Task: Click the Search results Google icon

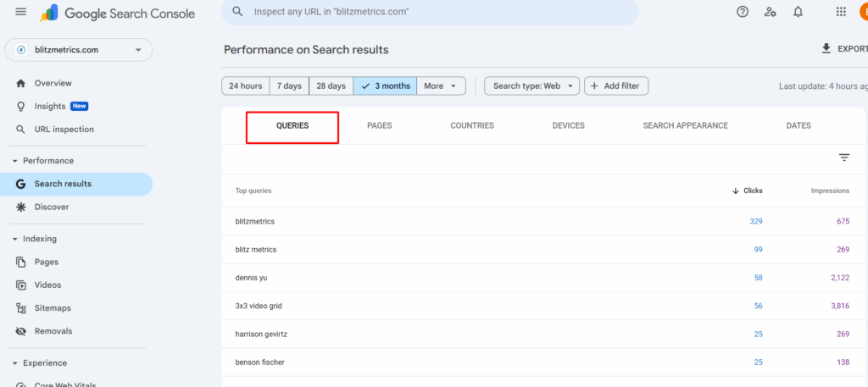Action: point(21,184)
